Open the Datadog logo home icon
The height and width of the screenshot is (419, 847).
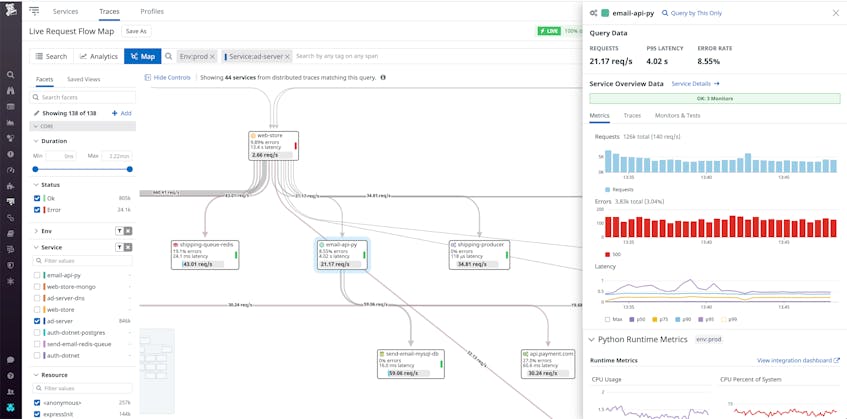[11, 10]
